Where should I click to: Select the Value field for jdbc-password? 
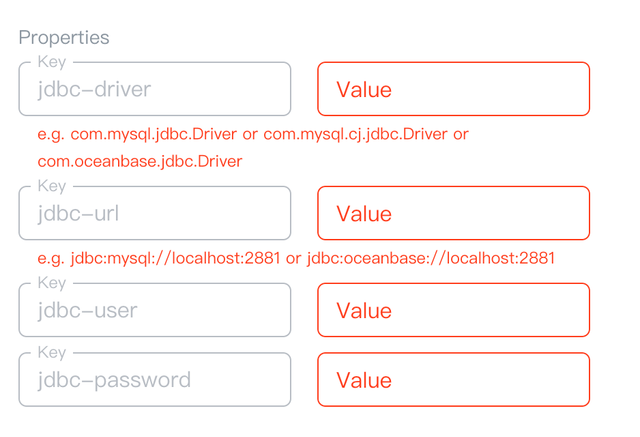[453, 381]
